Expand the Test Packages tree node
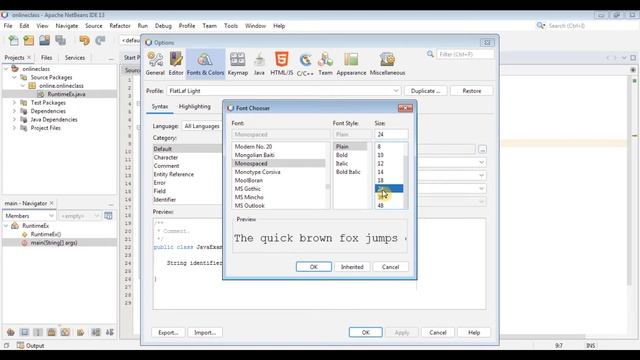 [x=14, y=102]
